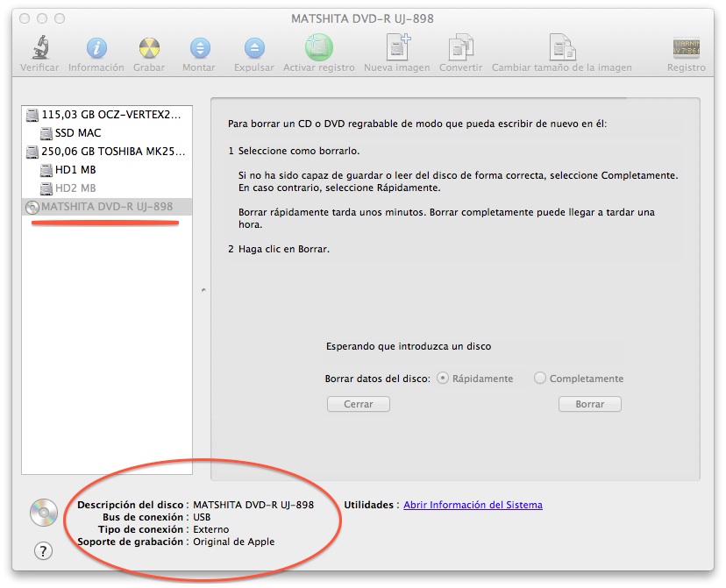The height and width of the screenshot is (588, 726).
Task: Open disk Información from toolbar
Action: click(96, 48)
